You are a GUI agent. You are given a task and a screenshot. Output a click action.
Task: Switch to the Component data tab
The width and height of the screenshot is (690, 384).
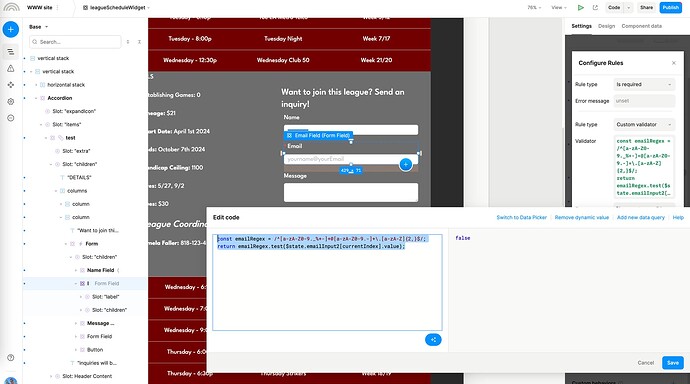point(642,26)
